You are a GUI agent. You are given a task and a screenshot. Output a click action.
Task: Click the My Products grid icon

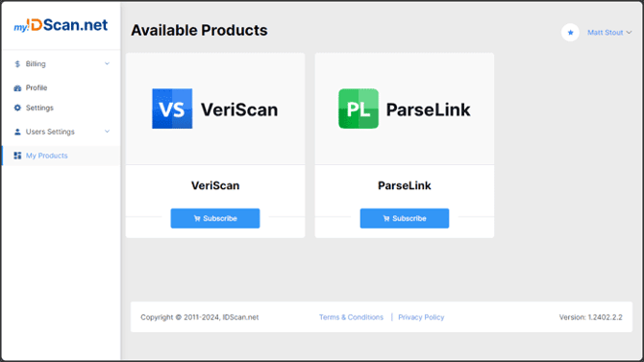coord(17,156)
